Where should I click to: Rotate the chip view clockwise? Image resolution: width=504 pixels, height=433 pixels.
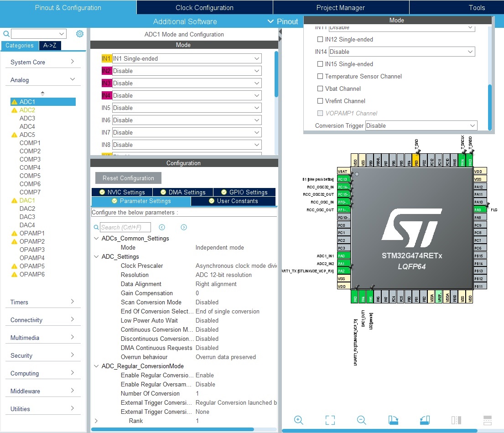[x=393, y=420]
